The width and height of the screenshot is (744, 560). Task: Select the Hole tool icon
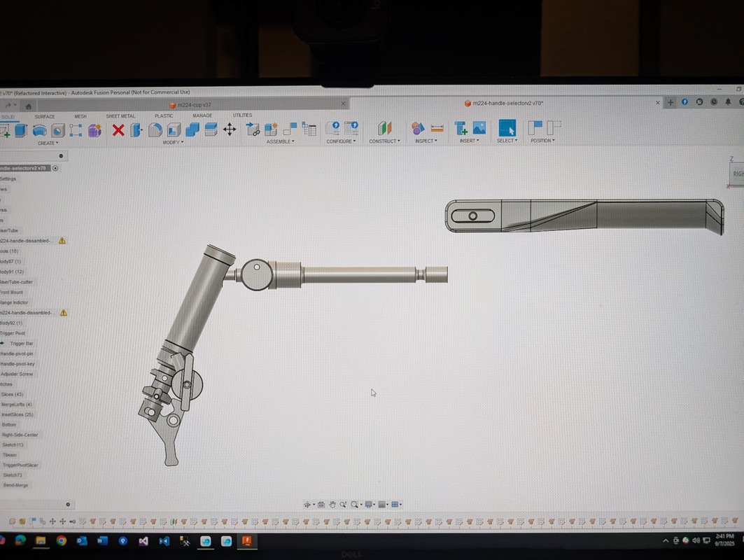tap(58, 130)
